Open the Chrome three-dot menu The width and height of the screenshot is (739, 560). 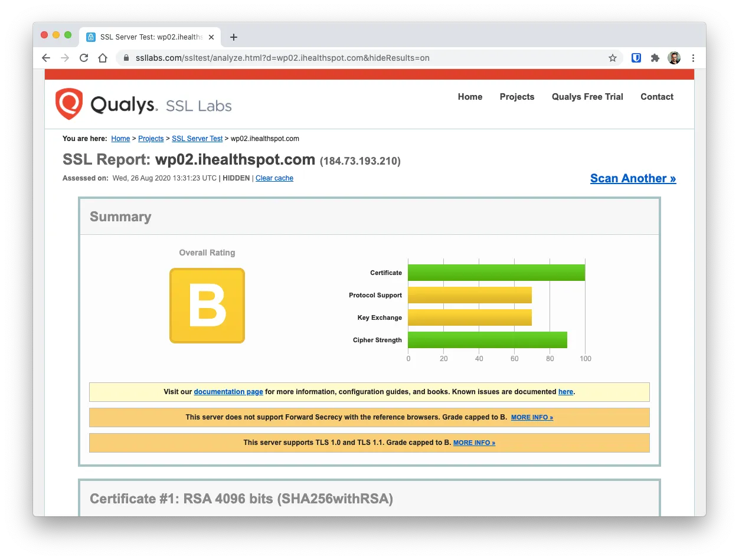[x=693, y=58]
